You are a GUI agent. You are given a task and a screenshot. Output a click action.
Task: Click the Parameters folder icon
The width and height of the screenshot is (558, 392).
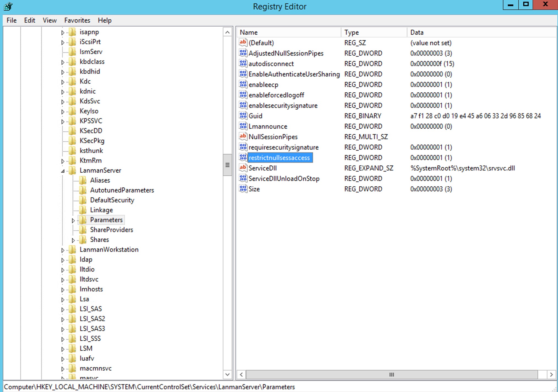point(83,220)
